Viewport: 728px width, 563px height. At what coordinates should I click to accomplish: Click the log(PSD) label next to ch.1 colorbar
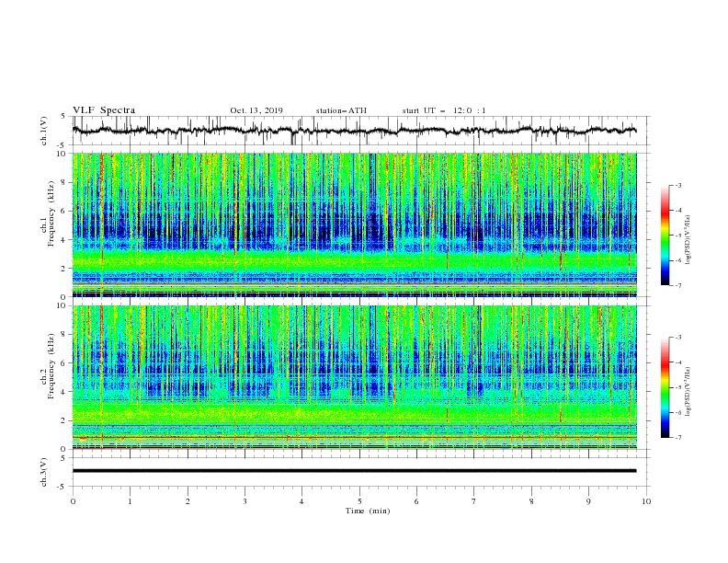coord(688,240)
